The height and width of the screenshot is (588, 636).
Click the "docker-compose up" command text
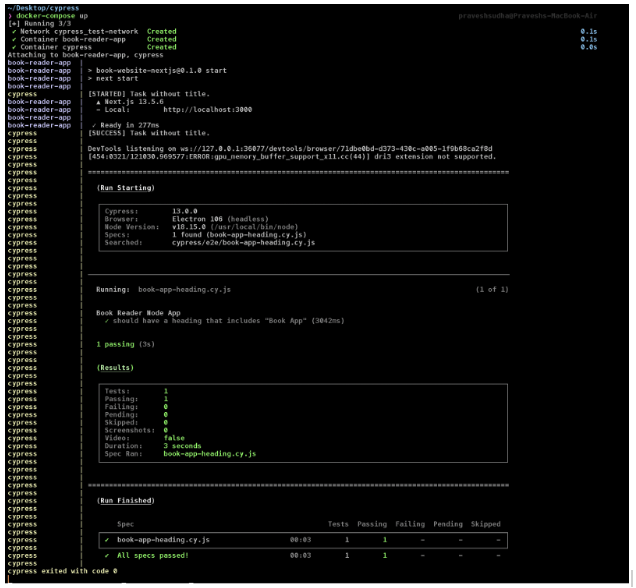click(52, 16)
